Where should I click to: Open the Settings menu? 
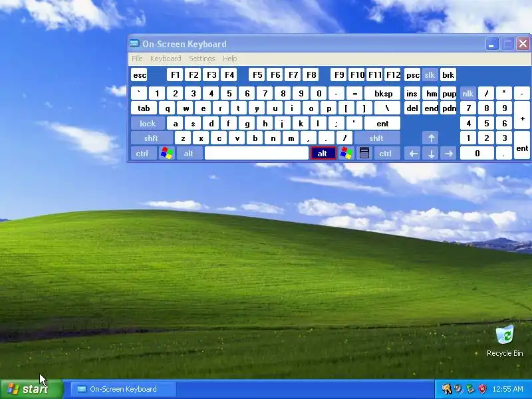[202, 59]
